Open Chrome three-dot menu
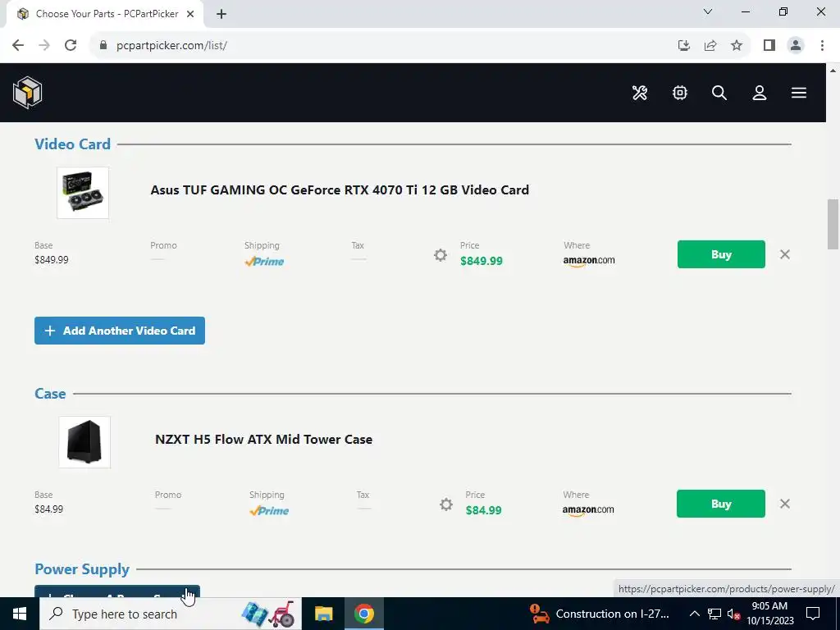 click(x=822, y=46)
